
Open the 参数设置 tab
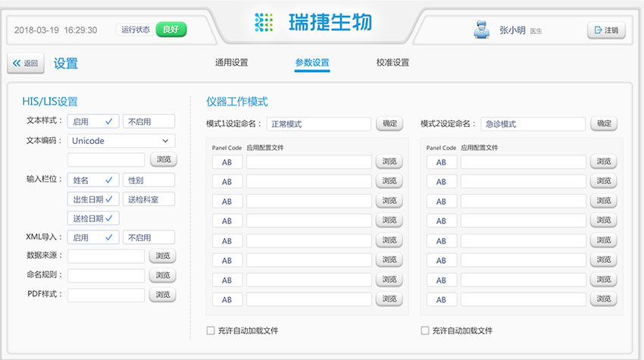tap(312, 63)
